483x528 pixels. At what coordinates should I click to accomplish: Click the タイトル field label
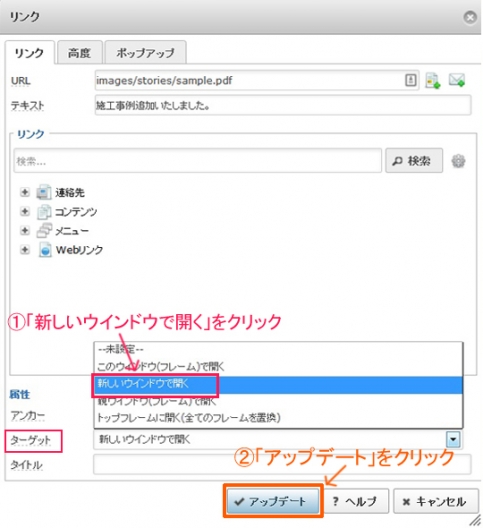27,465
